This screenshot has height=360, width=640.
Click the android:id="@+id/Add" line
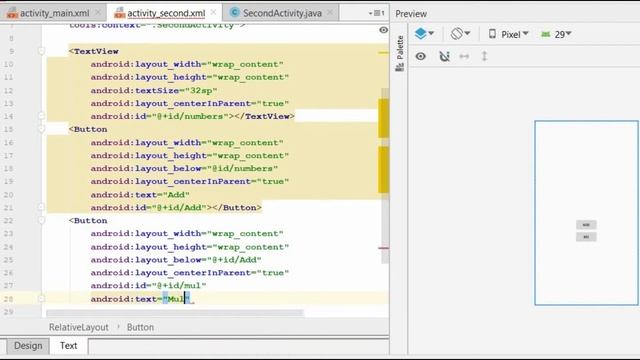coord(176,208)
